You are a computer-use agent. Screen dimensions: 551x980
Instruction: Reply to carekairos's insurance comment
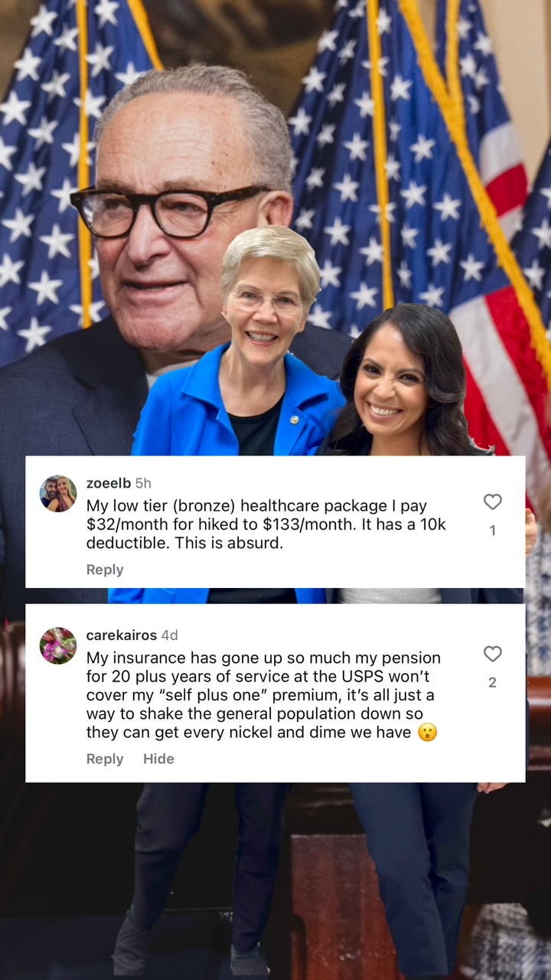tap(105, 759)
